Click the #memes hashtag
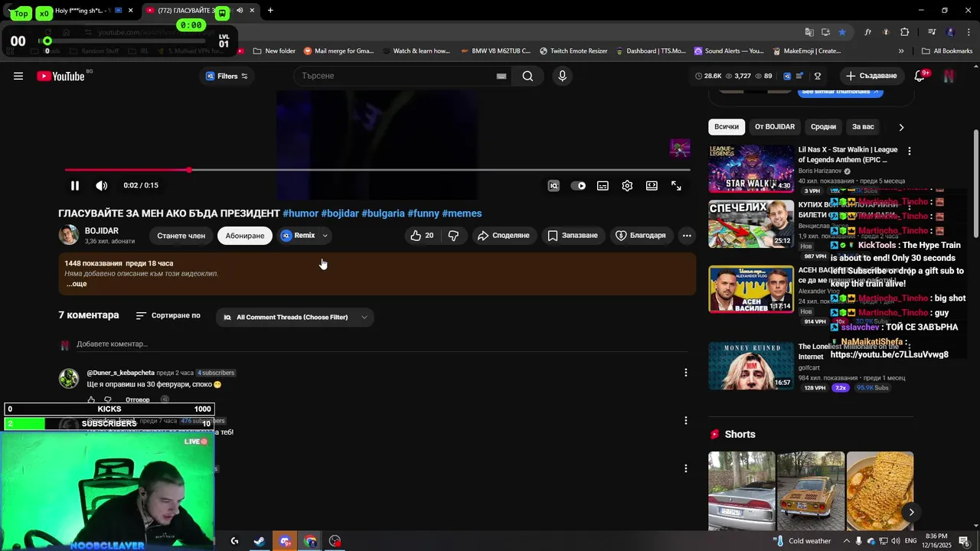 (x=462, y=214)
